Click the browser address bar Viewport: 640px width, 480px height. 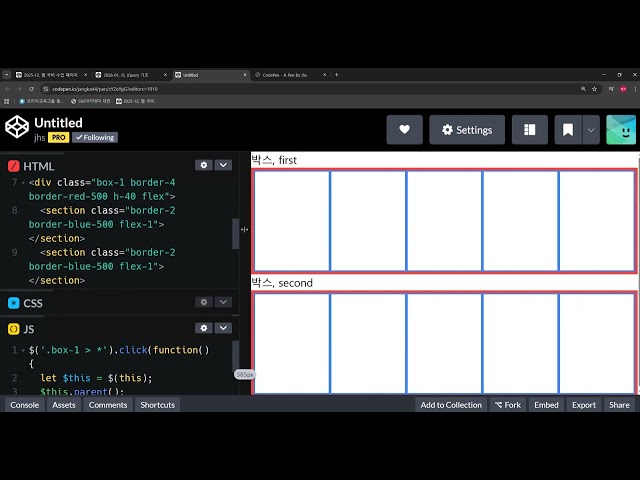[x=300, y=88]
